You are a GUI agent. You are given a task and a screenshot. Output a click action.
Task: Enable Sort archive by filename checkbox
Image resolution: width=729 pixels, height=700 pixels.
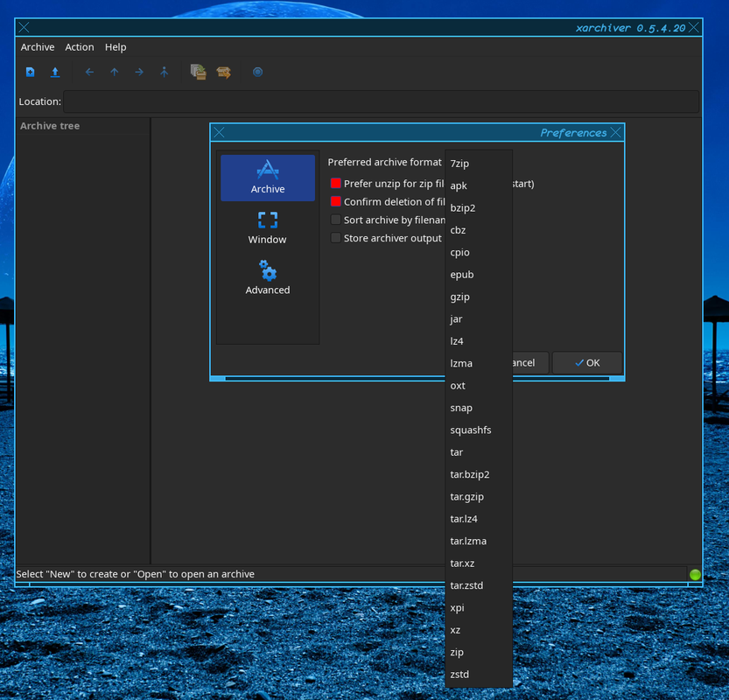click(x=336, y=220)
